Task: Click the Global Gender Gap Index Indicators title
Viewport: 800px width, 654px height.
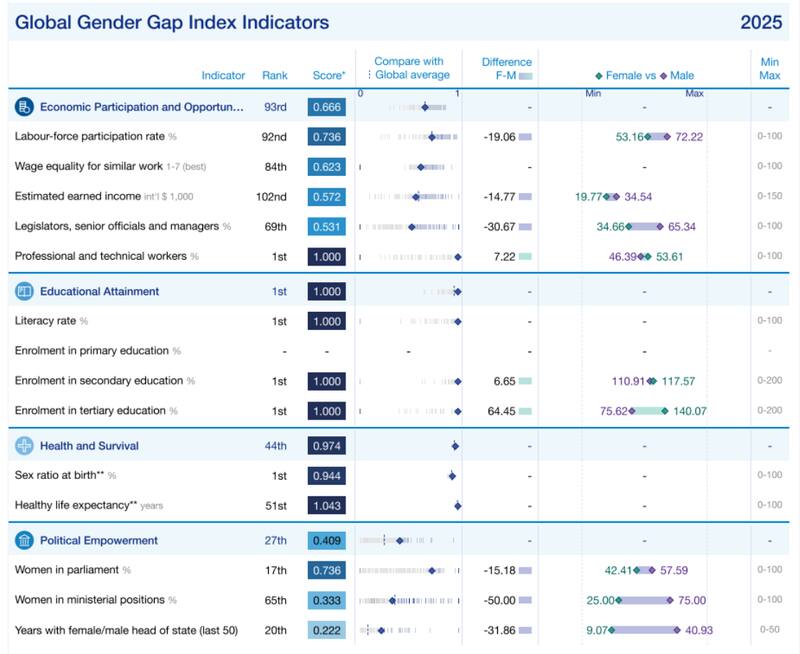Action: [x=172, y=22]
